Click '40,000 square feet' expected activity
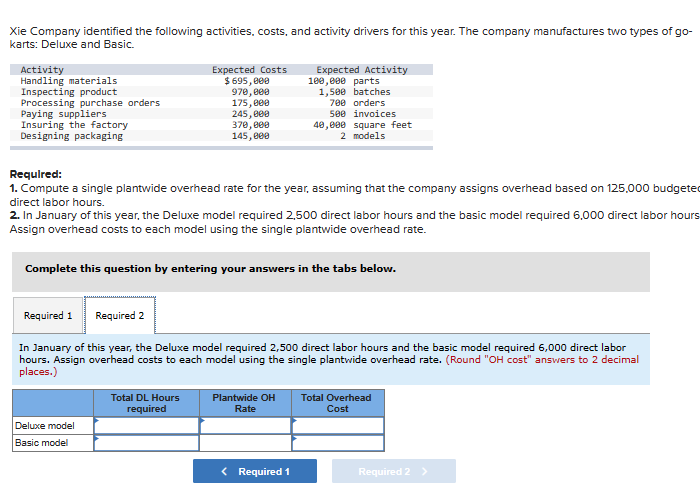This screenshot has width=700, height=491. pyautogui.click(x=362, y=125)
